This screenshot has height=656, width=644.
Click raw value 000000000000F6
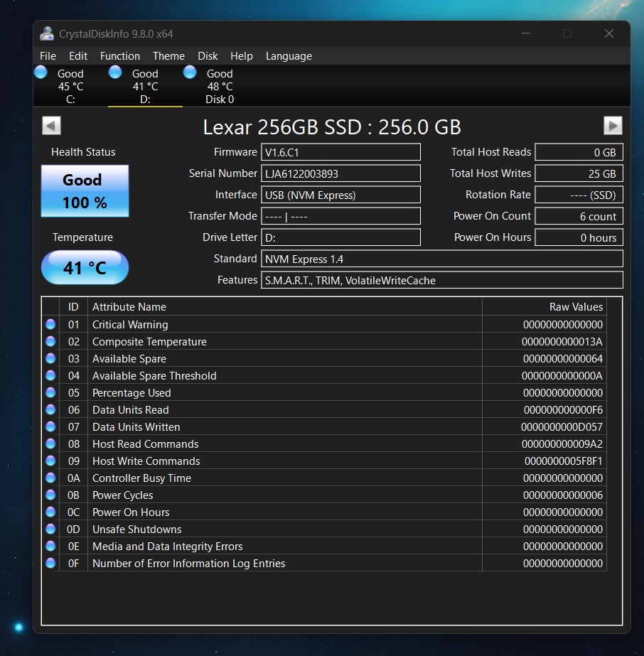click(563, 410)
